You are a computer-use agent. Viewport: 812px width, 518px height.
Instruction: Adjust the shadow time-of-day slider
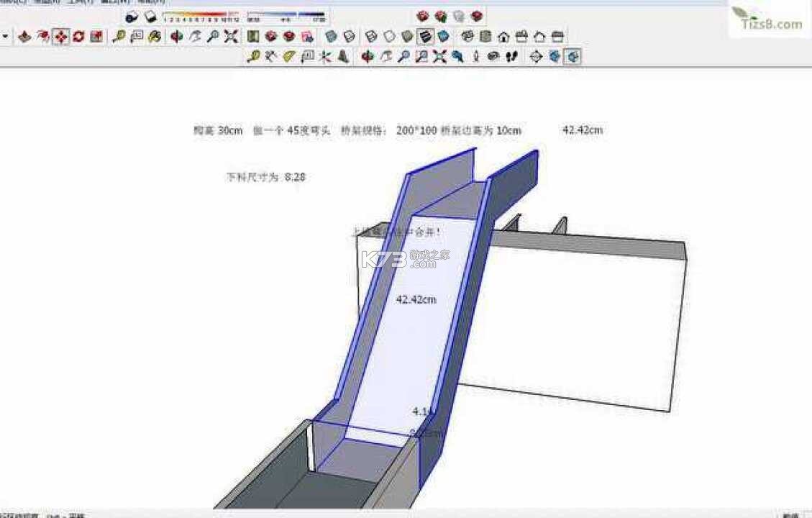[287, 17]
